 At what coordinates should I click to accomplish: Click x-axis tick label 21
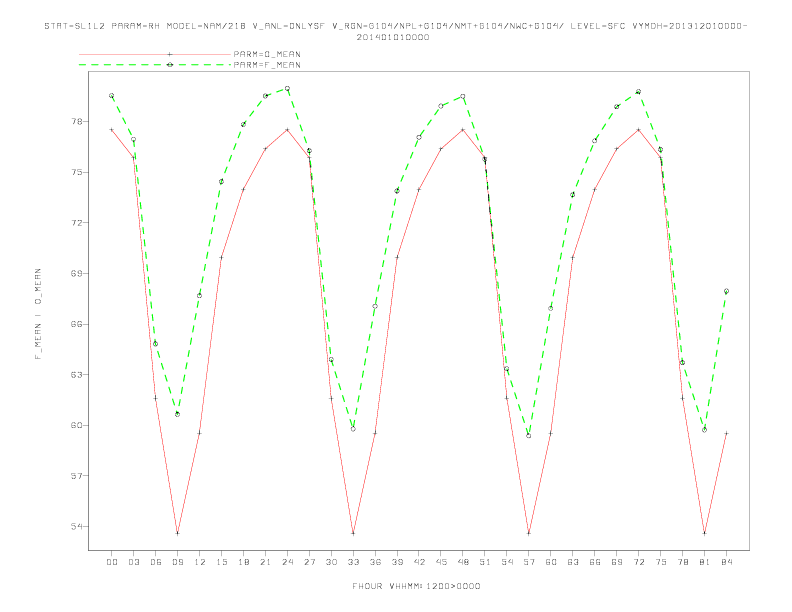click(x=265, y=562)
